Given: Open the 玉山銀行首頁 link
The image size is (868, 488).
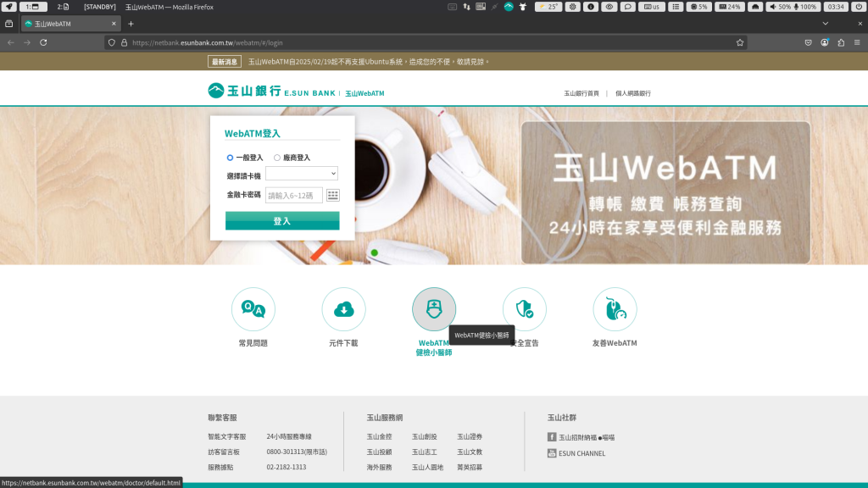Looking at the screenshot, I should click(581, 93).
